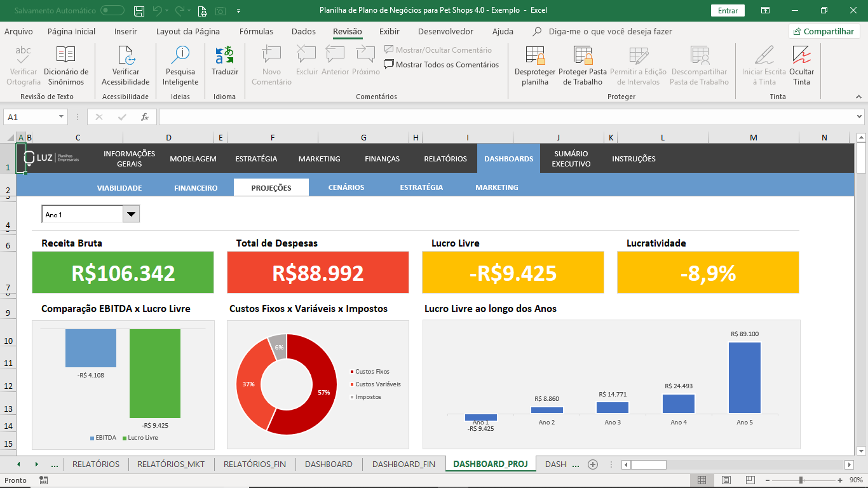Click the Diga-me search field

pyautogui.click(x=610, y=32)
